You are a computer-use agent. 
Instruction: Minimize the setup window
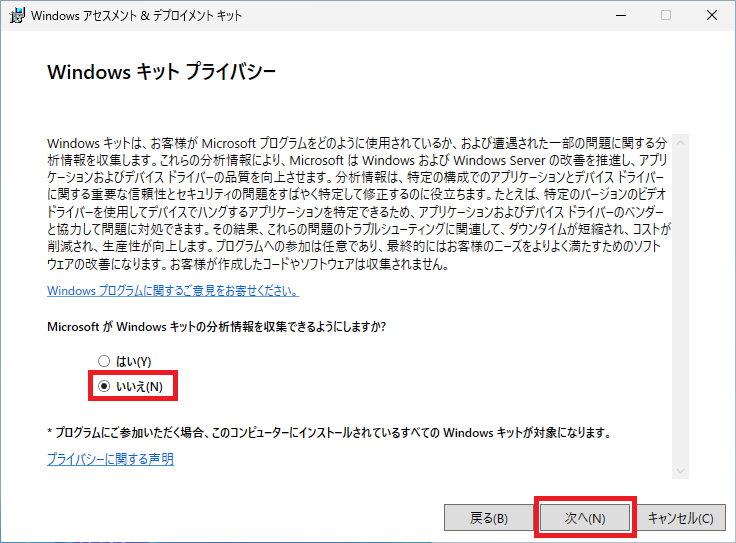621,15
